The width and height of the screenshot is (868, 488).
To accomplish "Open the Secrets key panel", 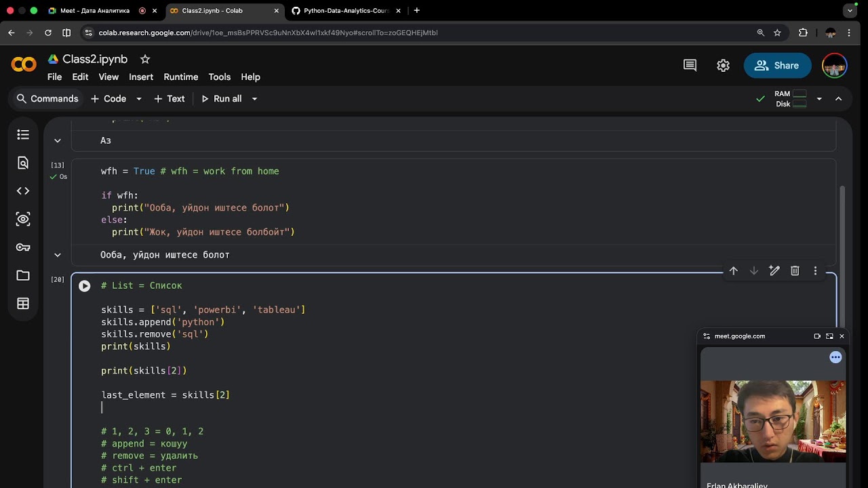I will coord(23,247).
